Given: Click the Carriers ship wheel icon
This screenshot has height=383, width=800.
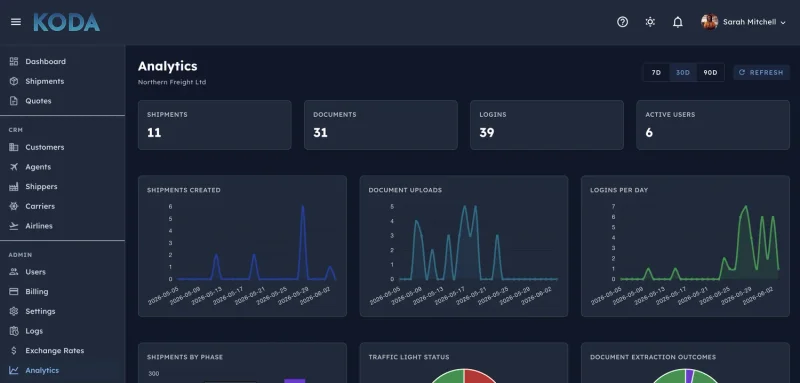Looking at the screenshot, I should click(x=14, y=206).
